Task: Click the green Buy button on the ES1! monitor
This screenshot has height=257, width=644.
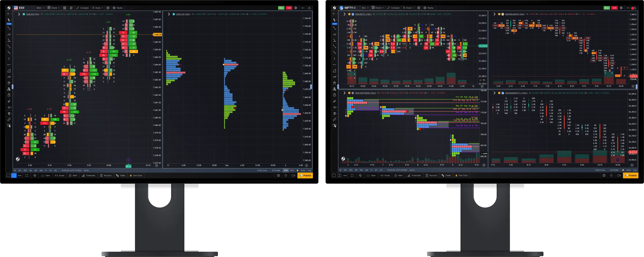Action: tap(281, 8)
